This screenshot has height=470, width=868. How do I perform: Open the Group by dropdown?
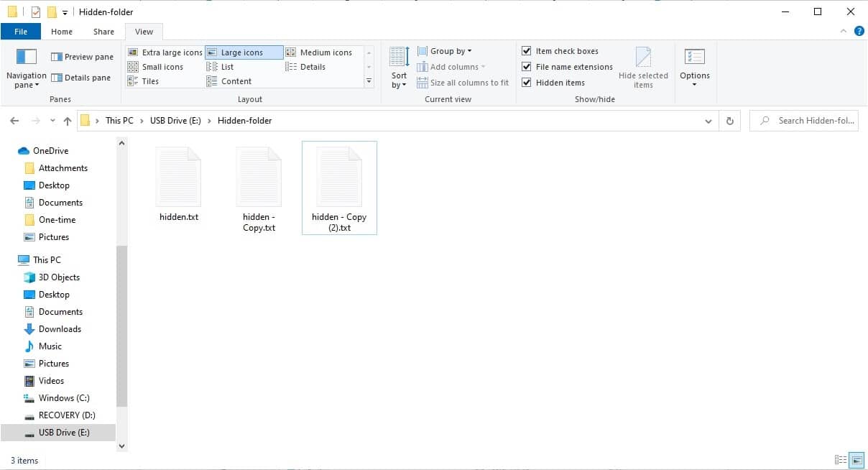click(x=445, y=50)
